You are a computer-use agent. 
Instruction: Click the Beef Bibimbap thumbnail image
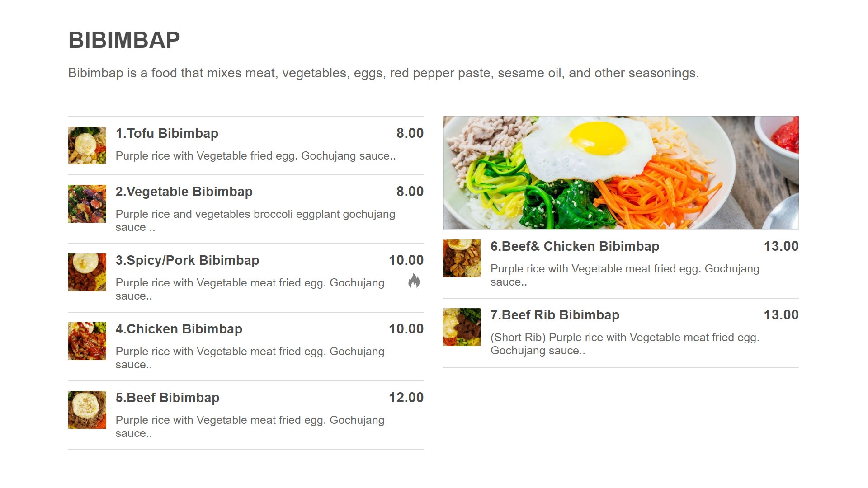(87, 410)
